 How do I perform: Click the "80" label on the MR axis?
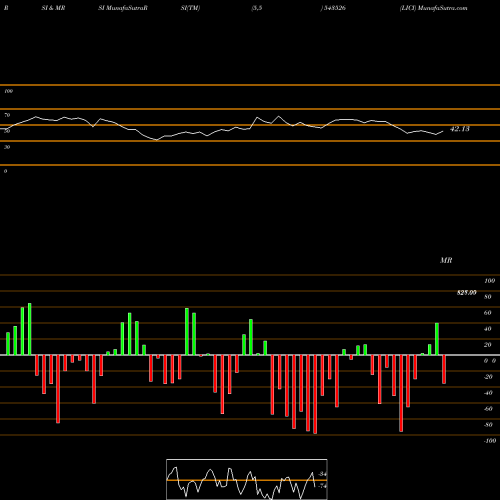(x=488, y=297)
